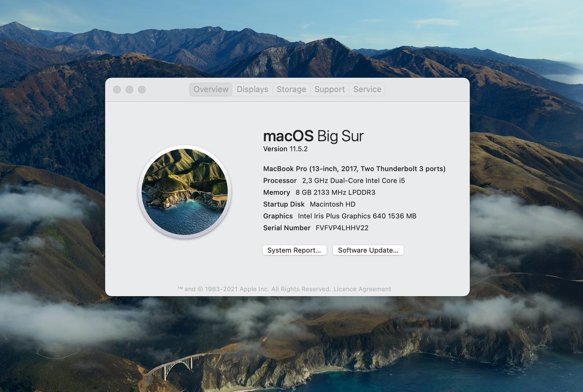The height and width of the screenshot is (392, 583).
Task: Open the Service tab
Action: [x=367, y=89]
